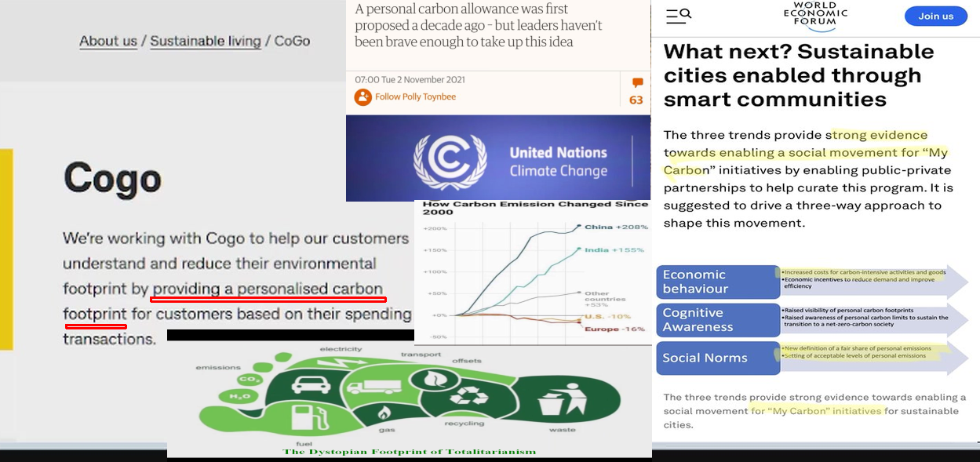The image size is (980, 462).
Task: Click the CO2 bubble icon
Action: [250, 380]
